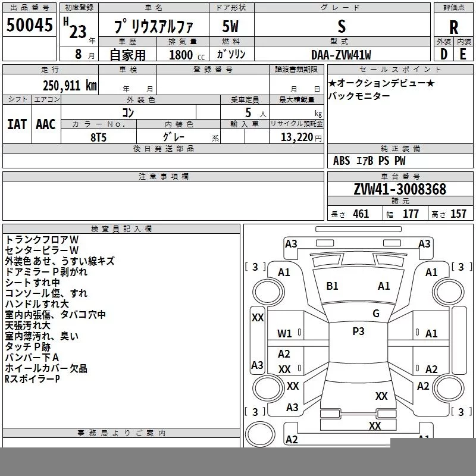Click the note コンソール傷、すれ

pos(46,293)
